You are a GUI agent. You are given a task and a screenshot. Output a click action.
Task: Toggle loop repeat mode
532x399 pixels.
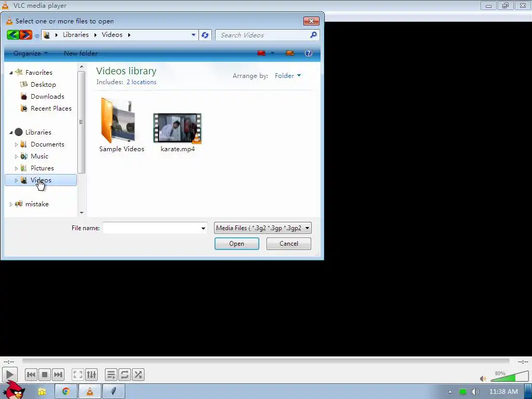pos(125,375)
